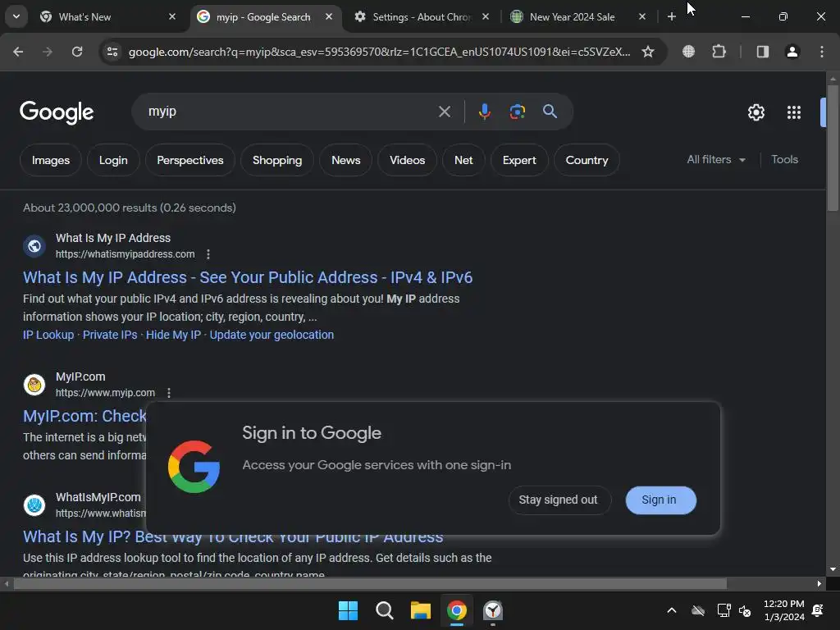
Task: Click the globe extension icon in toolbar
Action: [688, 52]
